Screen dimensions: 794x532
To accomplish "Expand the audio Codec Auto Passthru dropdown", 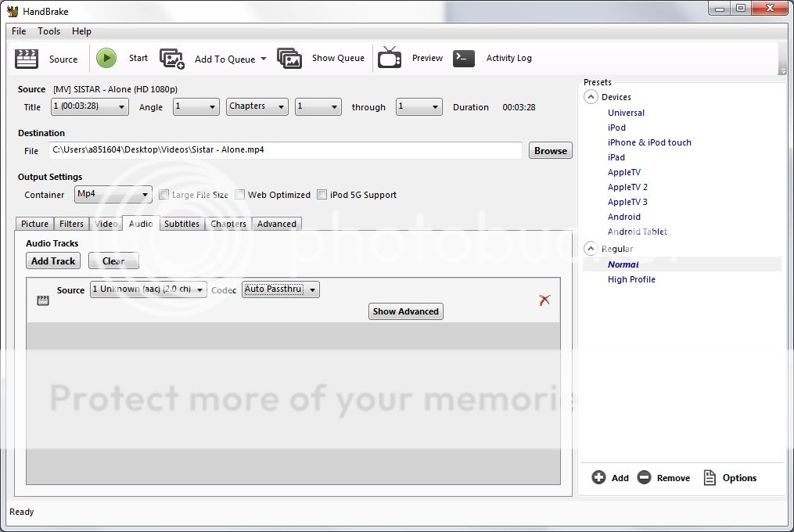I will coord(281,289).
